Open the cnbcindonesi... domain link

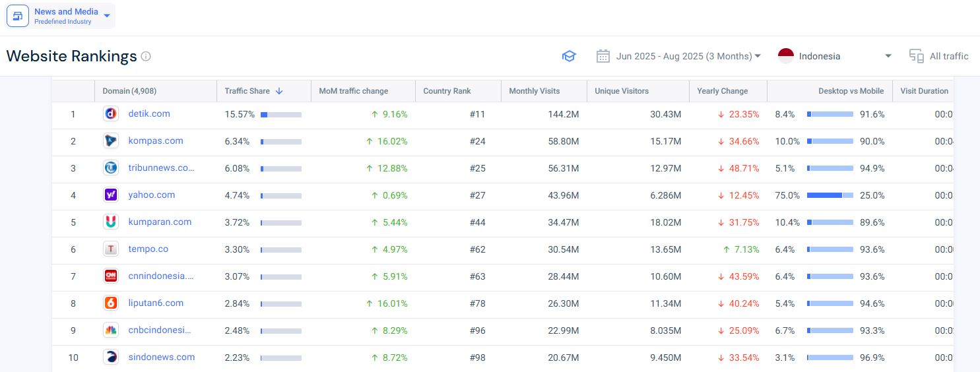click(x=160, y=330)
